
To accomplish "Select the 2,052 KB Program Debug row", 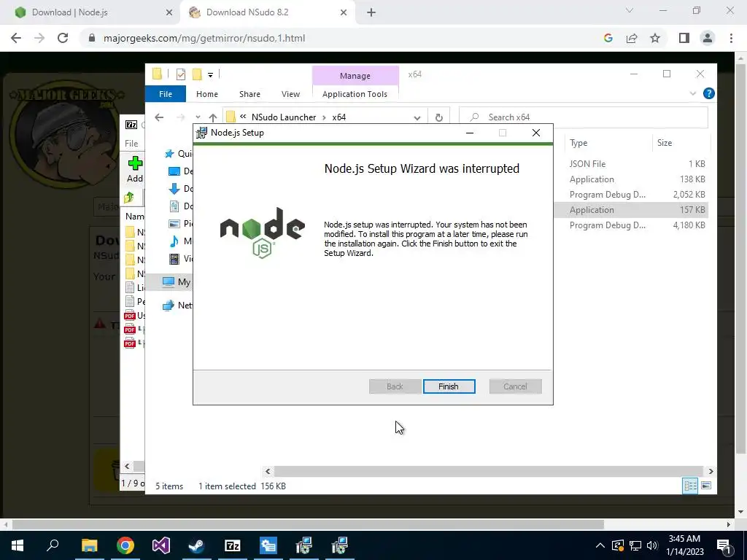I will [631, 194].
